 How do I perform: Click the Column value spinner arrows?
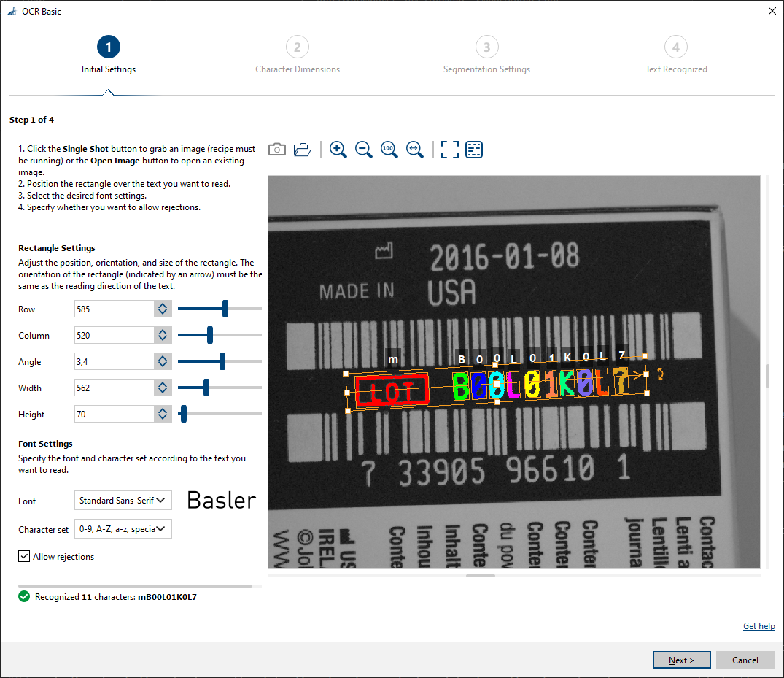163,335
